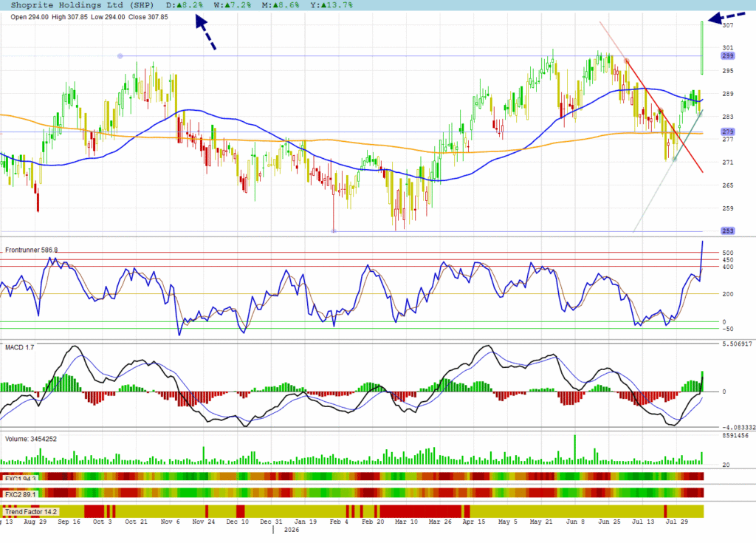Click the 2026 year marker
The image size is (756, 543).
pos(291,530)
